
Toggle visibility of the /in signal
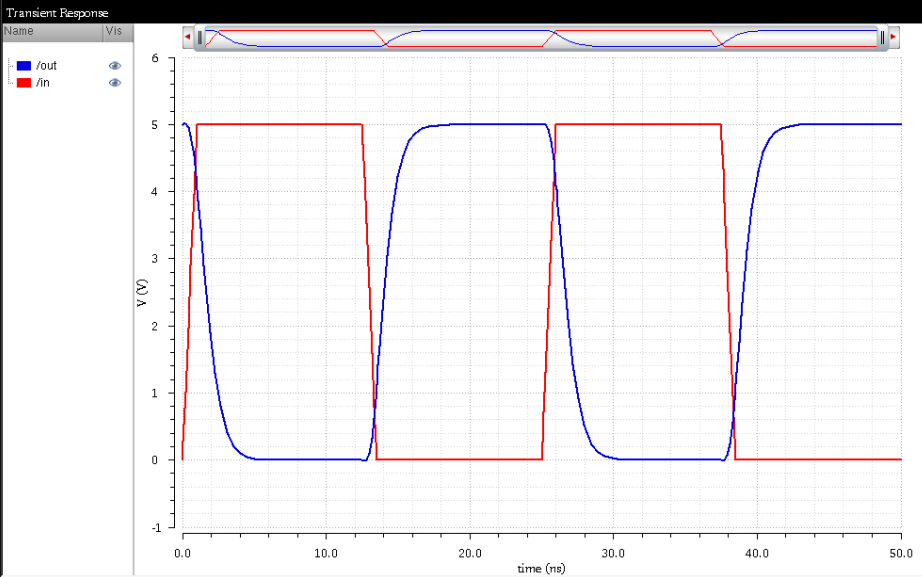click(114, 82)
